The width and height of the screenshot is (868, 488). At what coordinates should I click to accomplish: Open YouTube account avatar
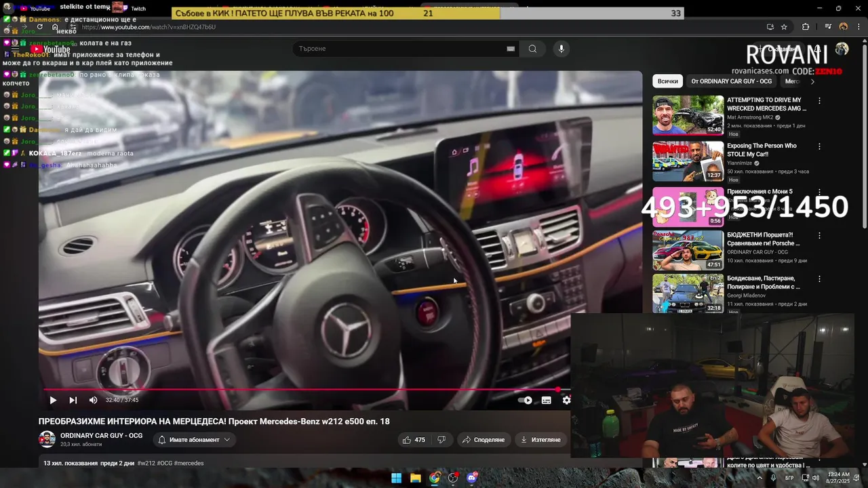pyautogui.click(x=842, y=49)
